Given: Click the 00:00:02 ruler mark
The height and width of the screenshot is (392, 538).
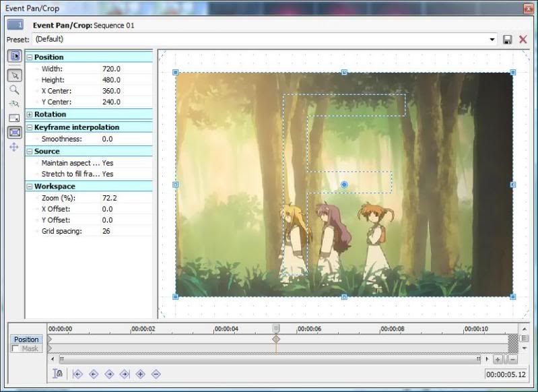Looking at the screenshot, I should (x=143, y=329).
